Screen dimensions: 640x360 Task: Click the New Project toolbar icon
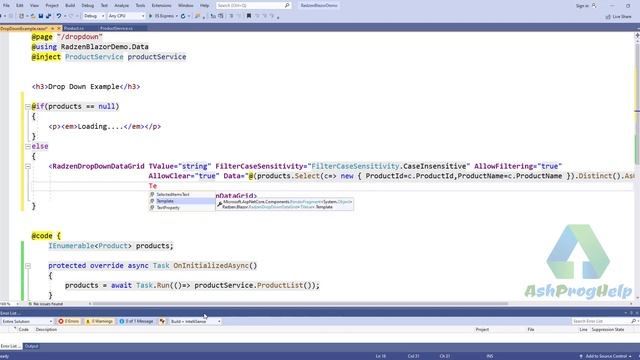click(x=22, y=16)
